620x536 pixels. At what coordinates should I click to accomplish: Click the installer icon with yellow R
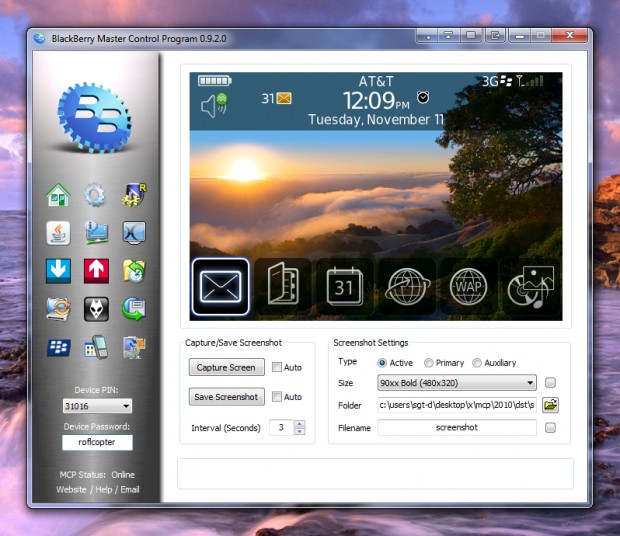(134, 194)
